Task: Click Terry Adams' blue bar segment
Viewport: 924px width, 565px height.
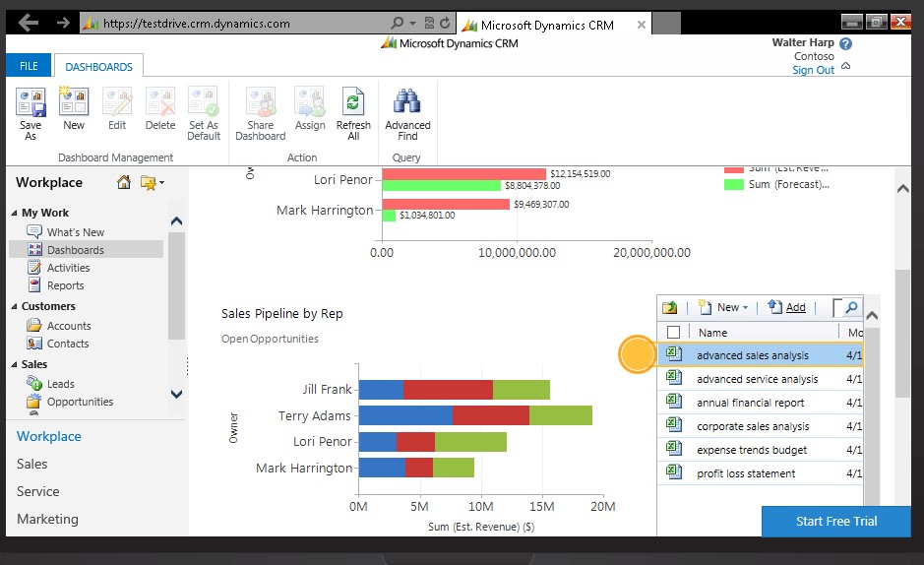Action: [x=405, y=415]
